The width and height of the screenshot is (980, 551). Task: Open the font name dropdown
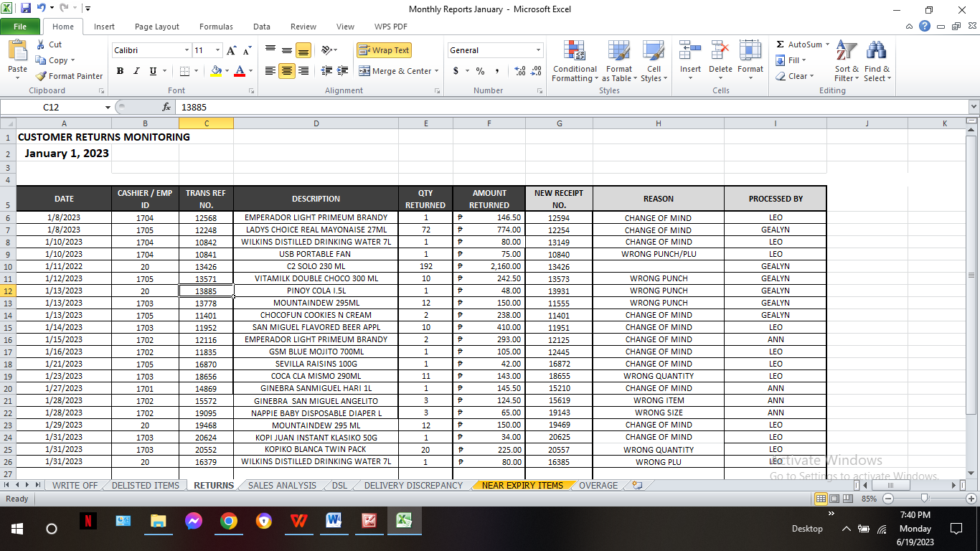point(187,50)
